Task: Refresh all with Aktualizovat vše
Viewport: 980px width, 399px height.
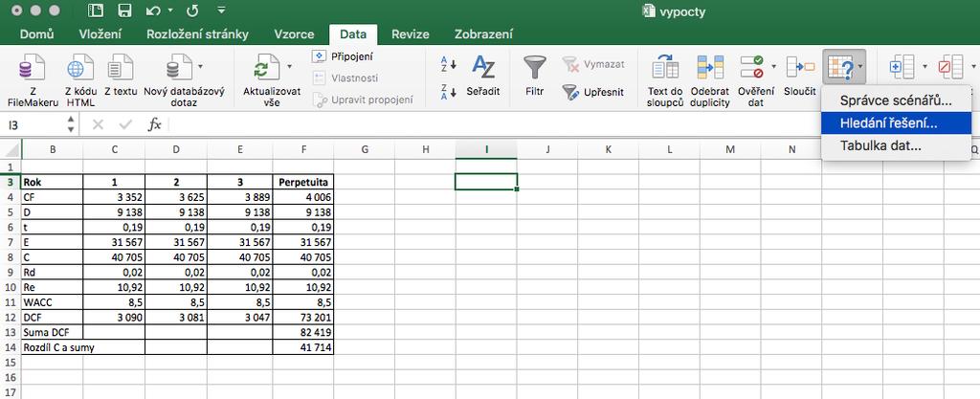Action: click(x=271, y=80)
